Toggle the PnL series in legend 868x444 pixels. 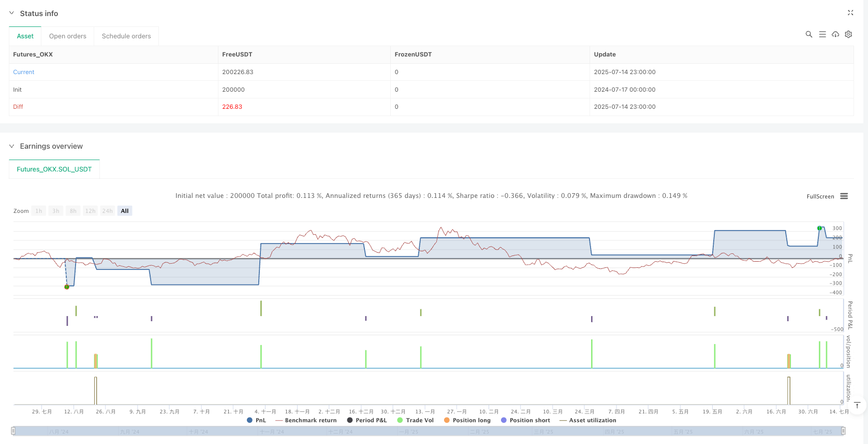256,421
